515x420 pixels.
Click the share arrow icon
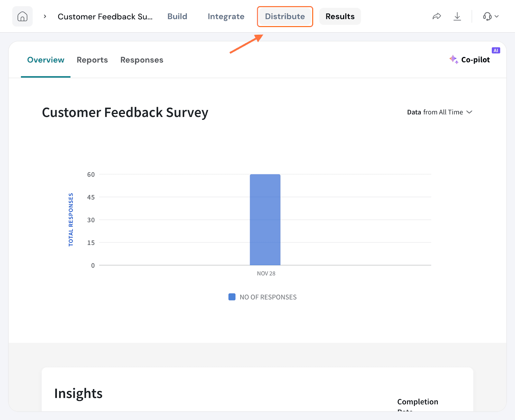436,16
